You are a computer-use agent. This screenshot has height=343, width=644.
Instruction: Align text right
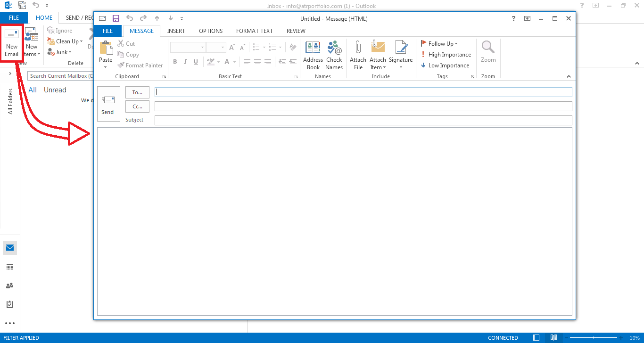[x=268, y=62]
